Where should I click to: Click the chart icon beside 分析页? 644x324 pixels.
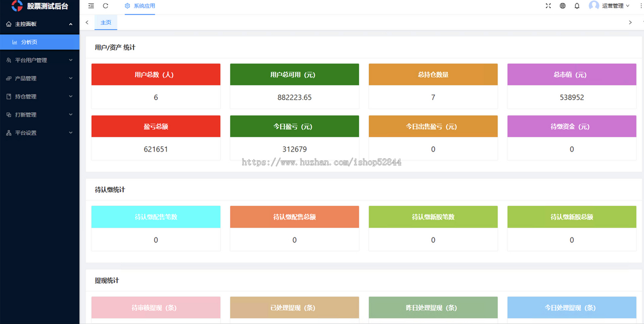15,42
